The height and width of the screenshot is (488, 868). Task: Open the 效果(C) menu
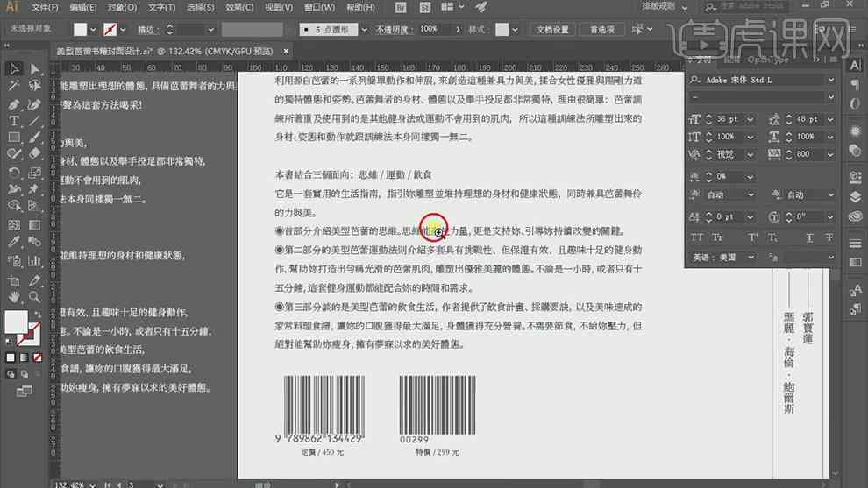(x=239, y=7)
